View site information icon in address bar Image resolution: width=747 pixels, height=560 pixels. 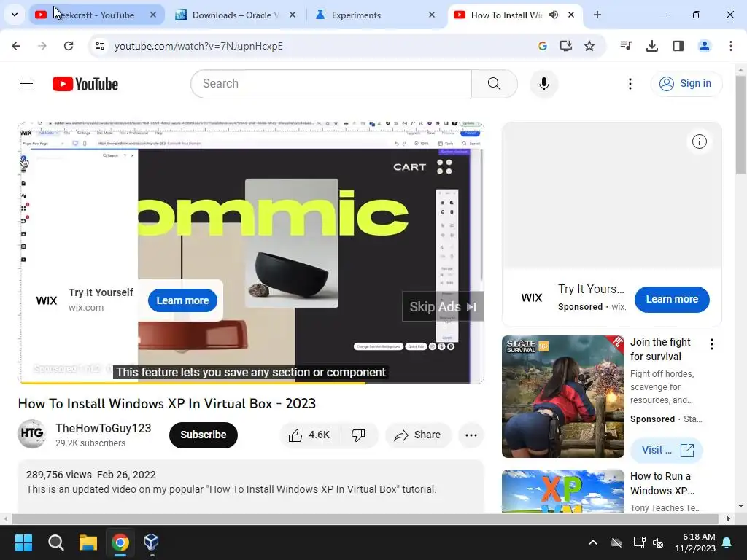99,46
